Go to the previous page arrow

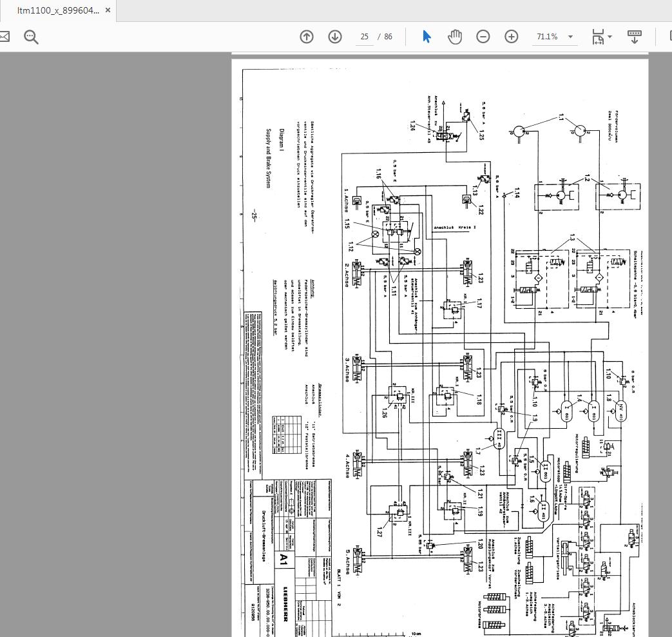pos(307,37)
